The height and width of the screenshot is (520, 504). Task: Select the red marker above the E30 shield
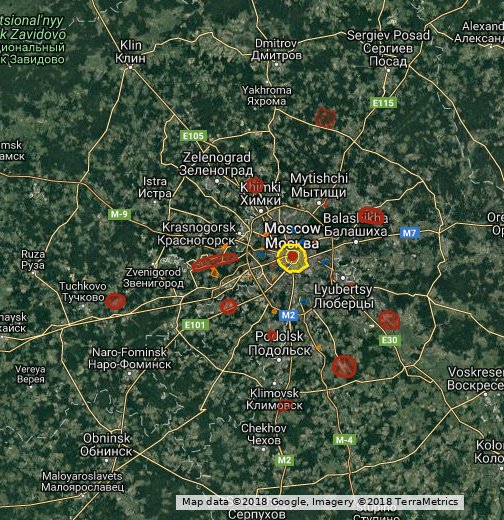pyautogui.click(x=389, y=320)
